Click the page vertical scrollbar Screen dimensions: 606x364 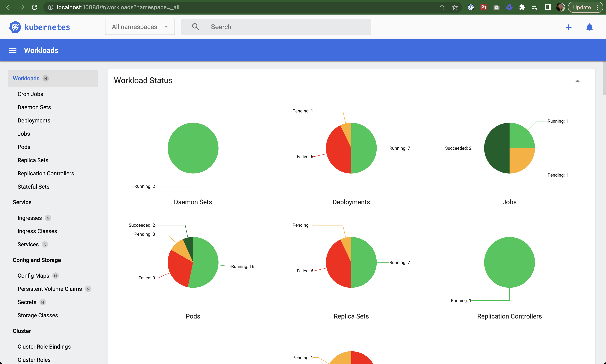(x=604, y=78)
